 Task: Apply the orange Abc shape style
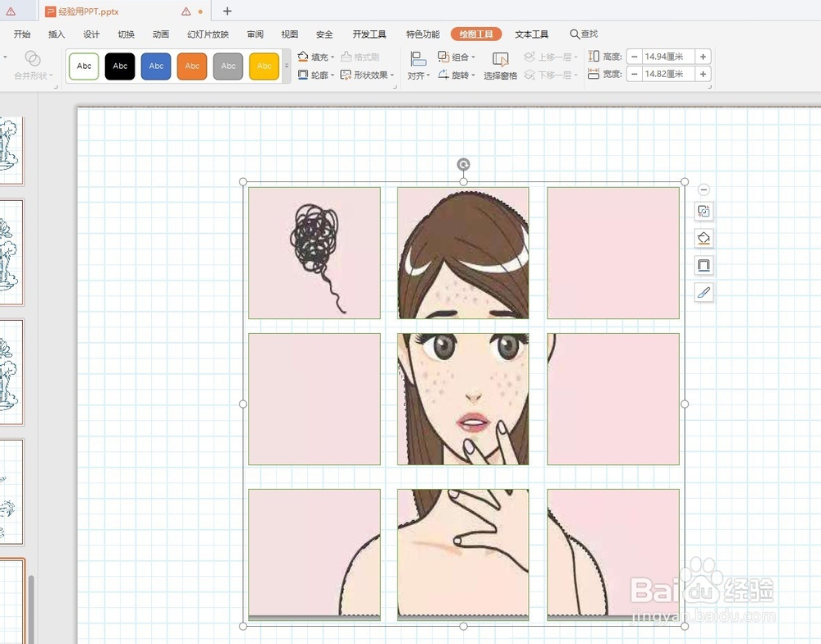[x=192, y=66]
